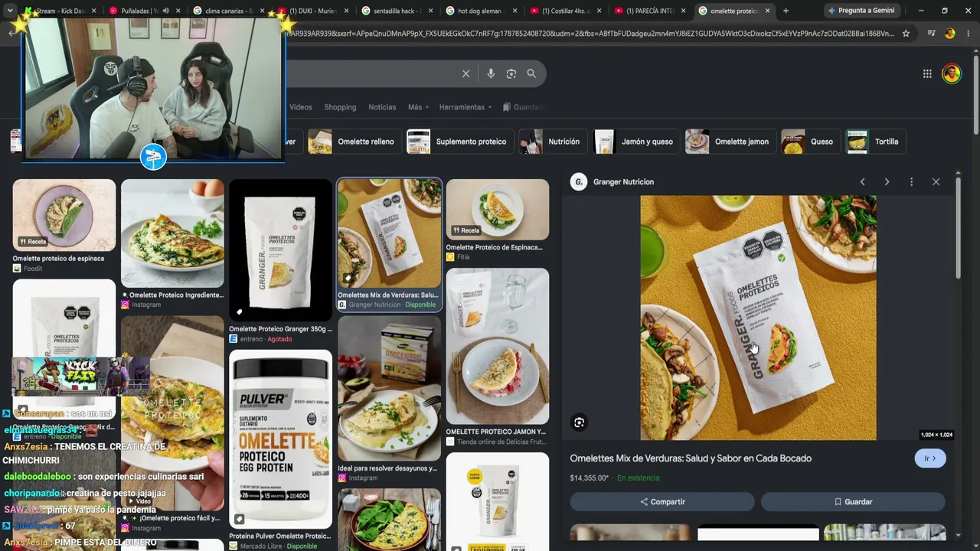Start a voice search with the microphone
The width and height of the screenshot is (980, 551).
(491, 73)
